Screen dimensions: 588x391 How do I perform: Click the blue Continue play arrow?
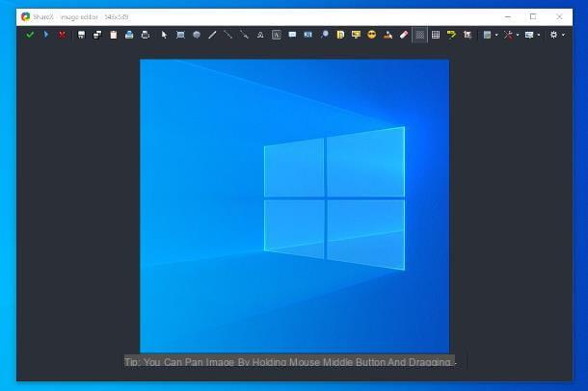[46, 35]
